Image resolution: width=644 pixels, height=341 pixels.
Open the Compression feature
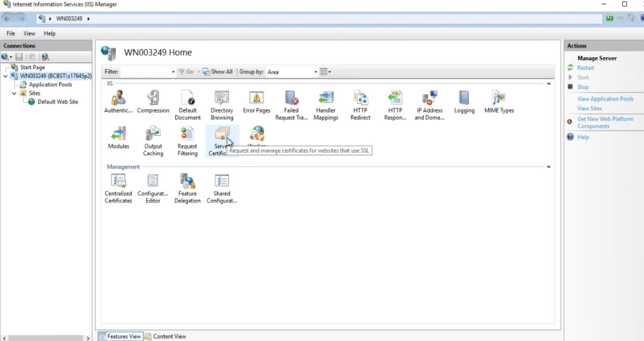click(153, 99)
